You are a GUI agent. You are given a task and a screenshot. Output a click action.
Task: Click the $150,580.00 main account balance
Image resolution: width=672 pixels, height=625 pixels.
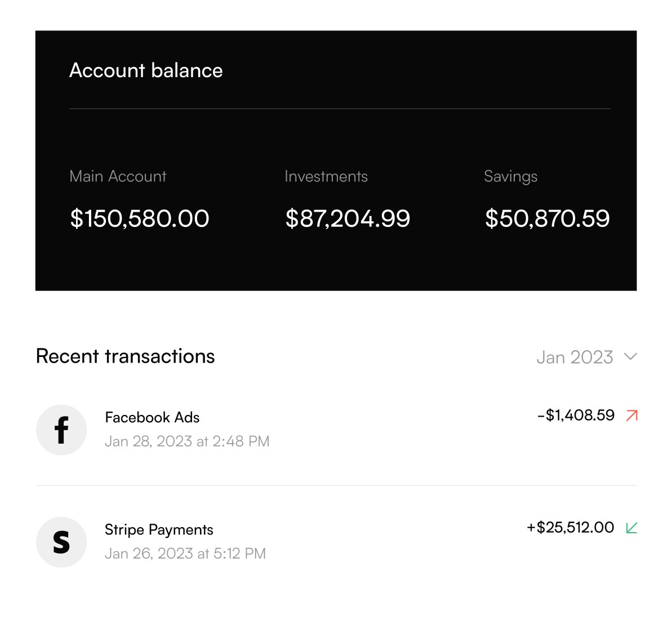[x=140, y=218]
